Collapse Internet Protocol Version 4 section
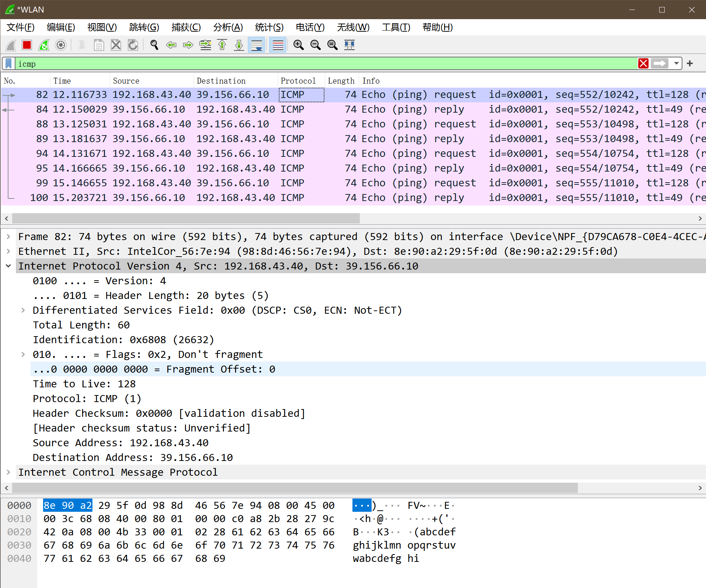 click(8, 266)
